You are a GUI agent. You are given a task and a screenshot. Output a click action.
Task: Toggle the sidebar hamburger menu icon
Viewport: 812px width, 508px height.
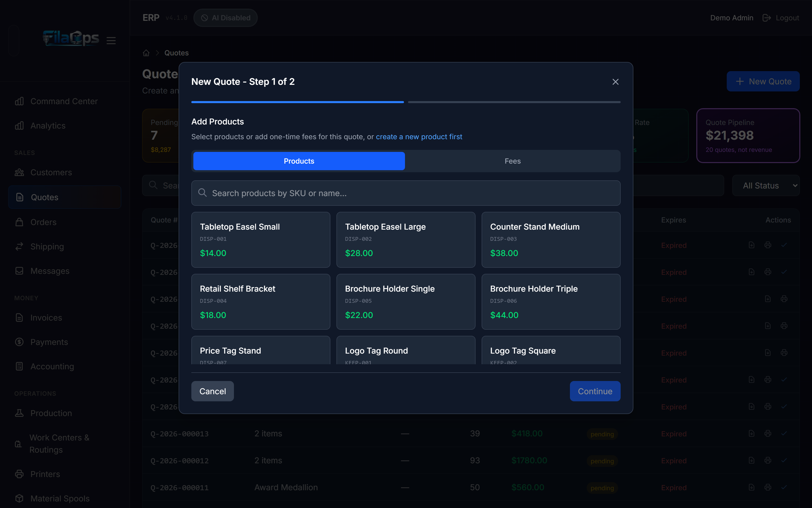point(111,41)
